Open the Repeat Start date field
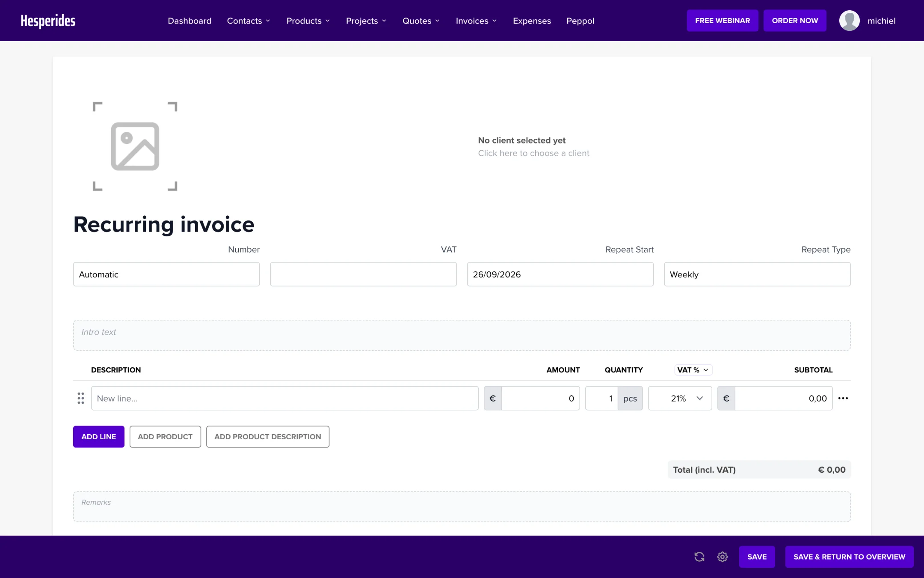Screen dimensions: 924x578 [x=560, y=274]
